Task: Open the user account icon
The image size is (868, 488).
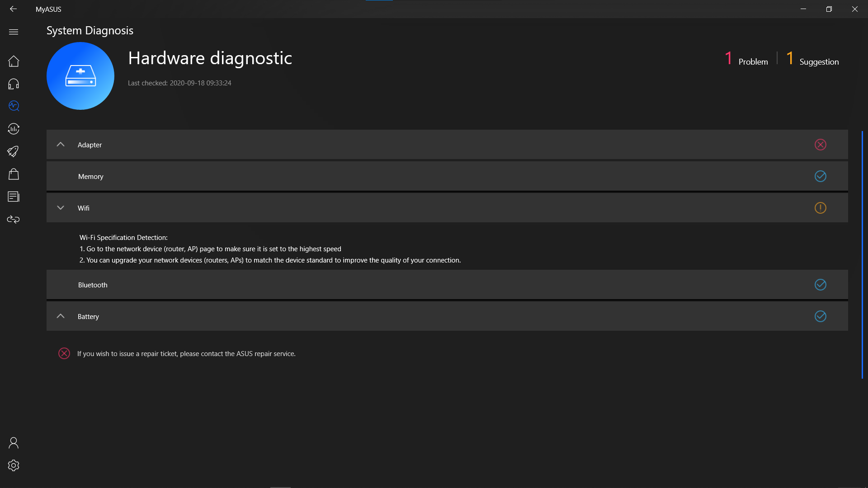Action: 14,443
